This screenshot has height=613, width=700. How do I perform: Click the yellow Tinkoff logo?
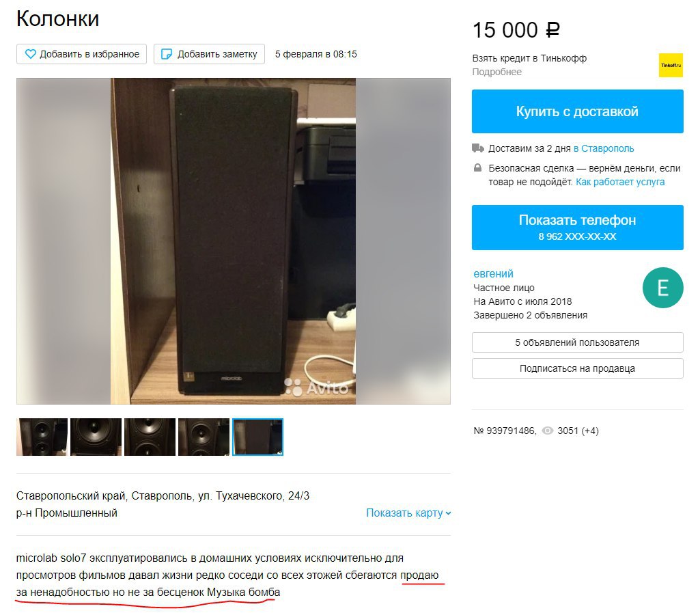point(671,65)
